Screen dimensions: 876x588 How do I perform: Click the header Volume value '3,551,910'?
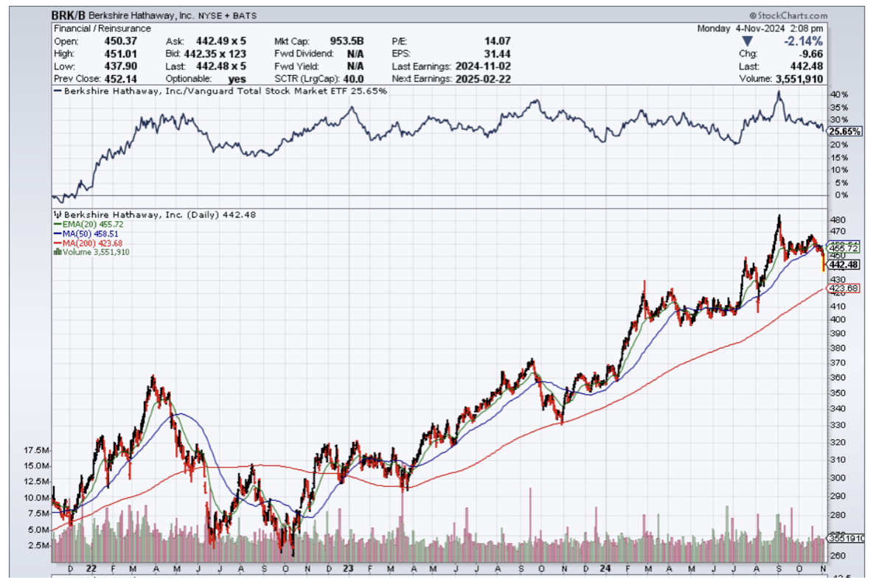pos(799,80)
